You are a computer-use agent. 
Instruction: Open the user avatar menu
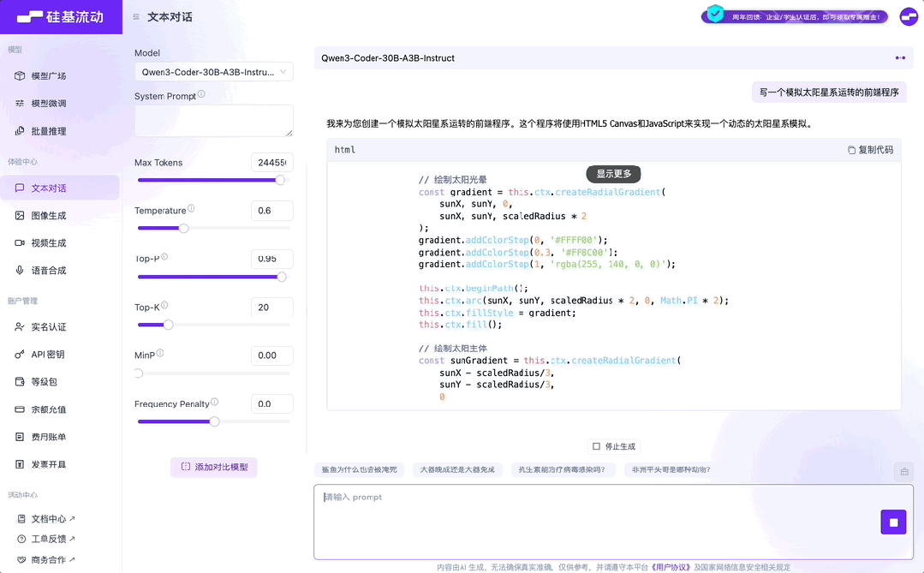coord(909,16)
